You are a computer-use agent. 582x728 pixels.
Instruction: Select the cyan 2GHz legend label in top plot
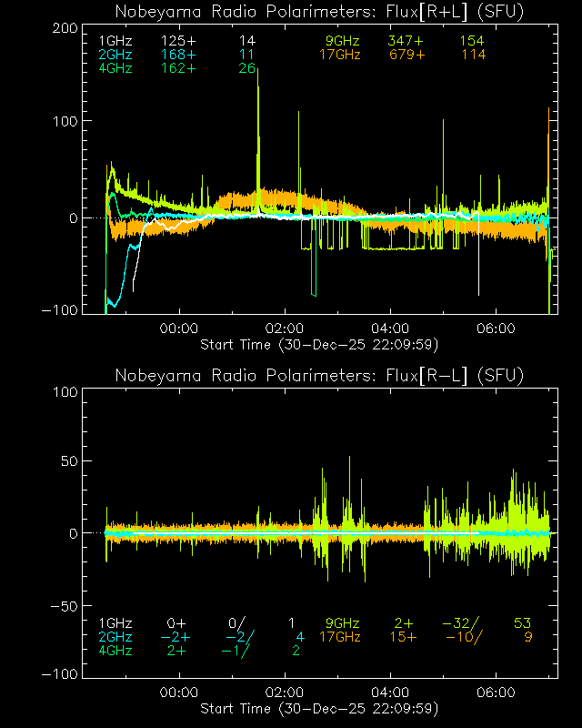[x=115, y=55]
